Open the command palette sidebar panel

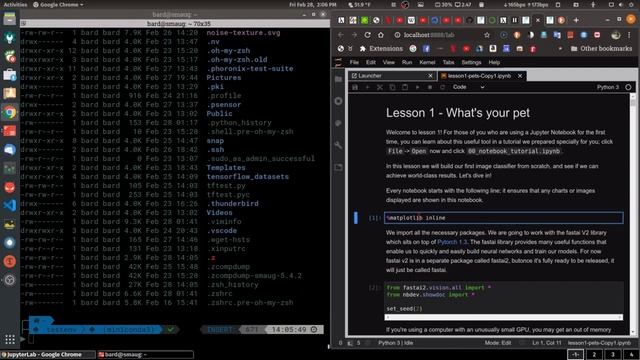[x=338, y=123]
